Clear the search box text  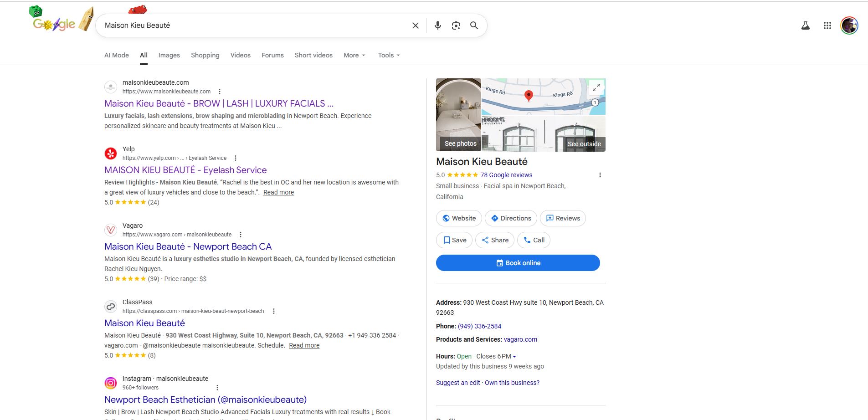pos(416,26)
